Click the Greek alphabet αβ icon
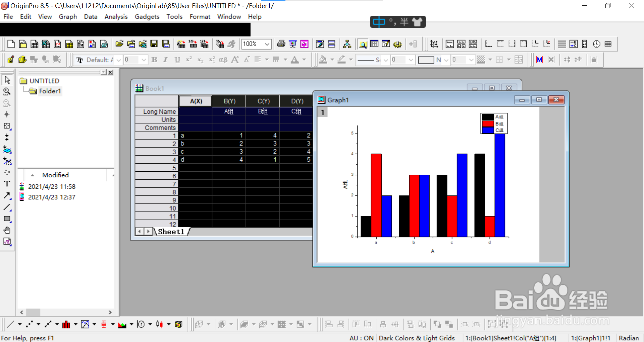The width and height of the screenshot is (644, 342). (223, 60)
